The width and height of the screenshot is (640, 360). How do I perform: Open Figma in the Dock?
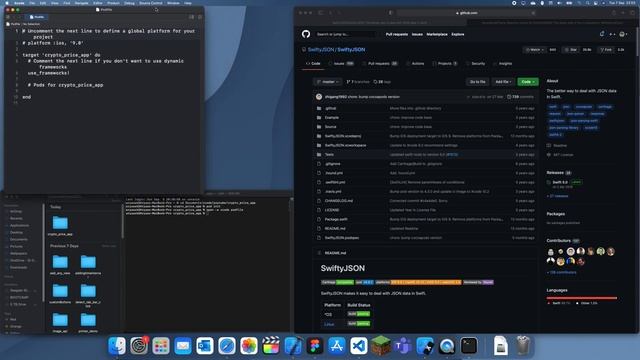click(315, 346)
